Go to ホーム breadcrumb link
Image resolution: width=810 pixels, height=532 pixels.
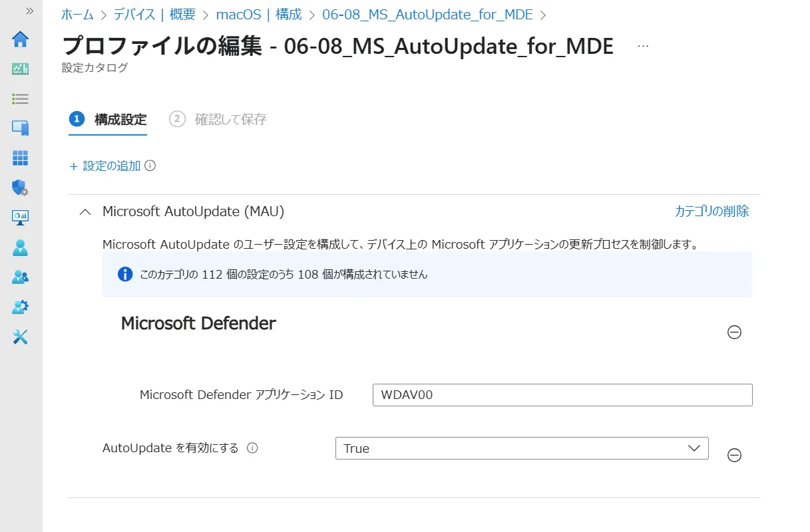point(77,14)
